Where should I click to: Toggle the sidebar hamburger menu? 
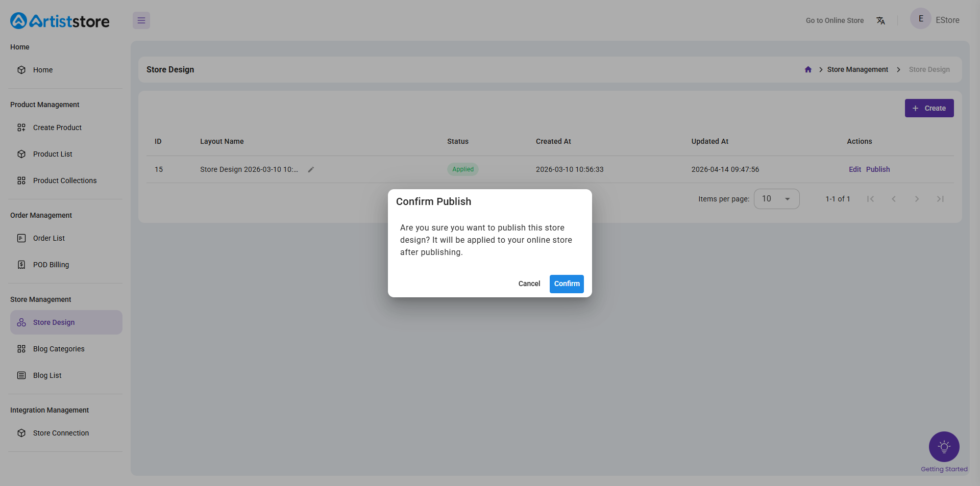(x=141, y=20)
